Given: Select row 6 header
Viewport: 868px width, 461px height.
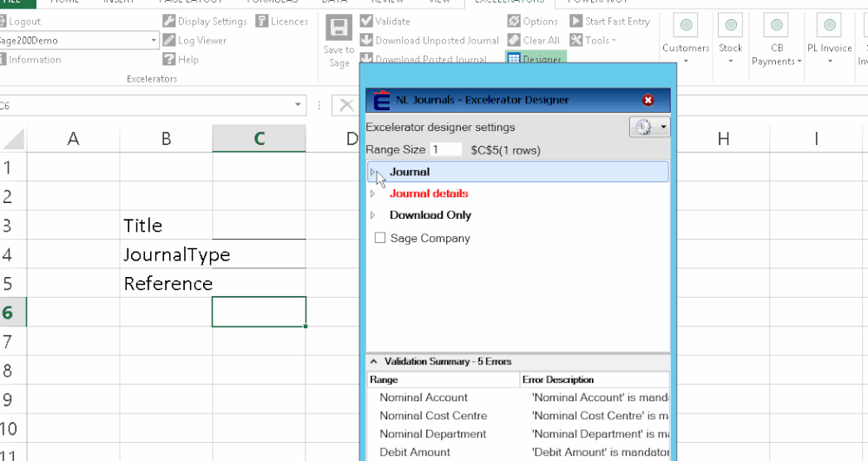Looking at the screenshot, I should tap(13, 313).
